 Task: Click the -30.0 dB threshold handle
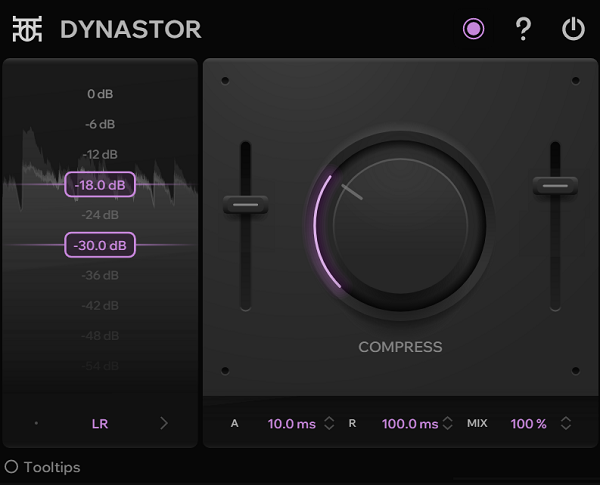coord(100,245)
